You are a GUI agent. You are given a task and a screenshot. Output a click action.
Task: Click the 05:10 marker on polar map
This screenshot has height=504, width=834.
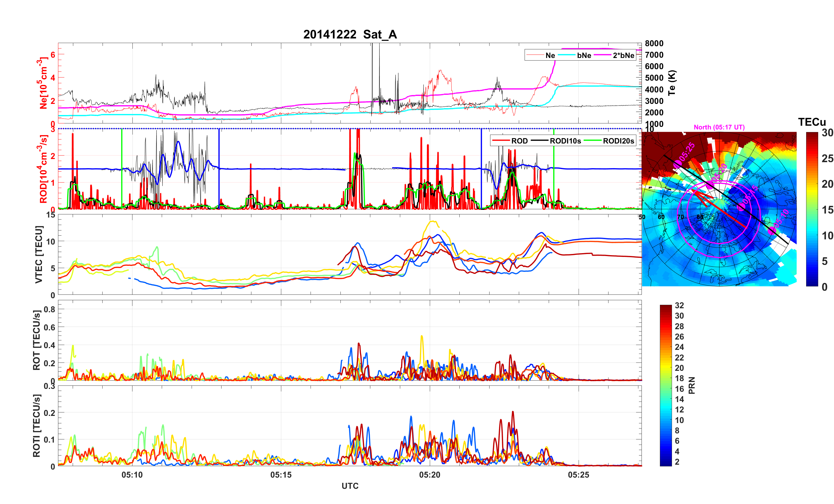point(772,230)
